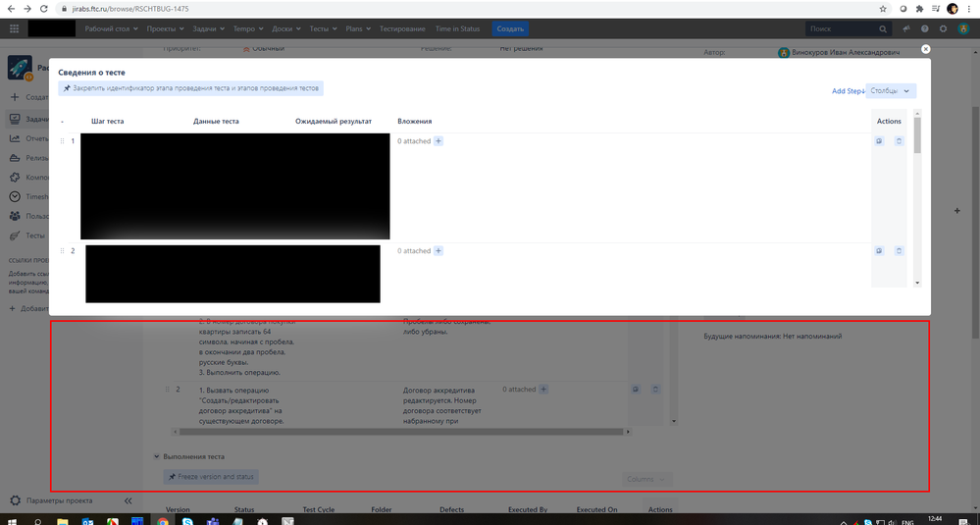Delete step 2 in dialog Actions column
Screen dimensions: 980x525
tap(899, 251)
